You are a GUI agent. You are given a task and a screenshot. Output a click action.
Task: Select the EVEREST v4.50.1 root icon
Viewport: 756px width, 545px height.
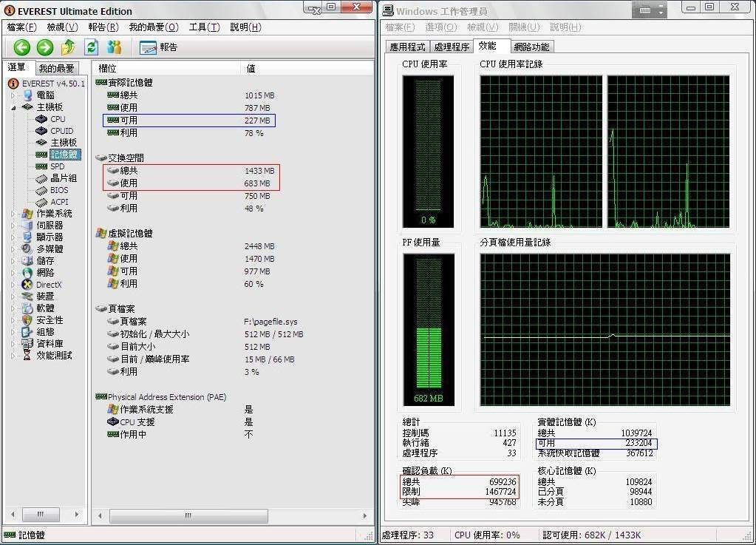pyautogui.click(x=13, y=84)
